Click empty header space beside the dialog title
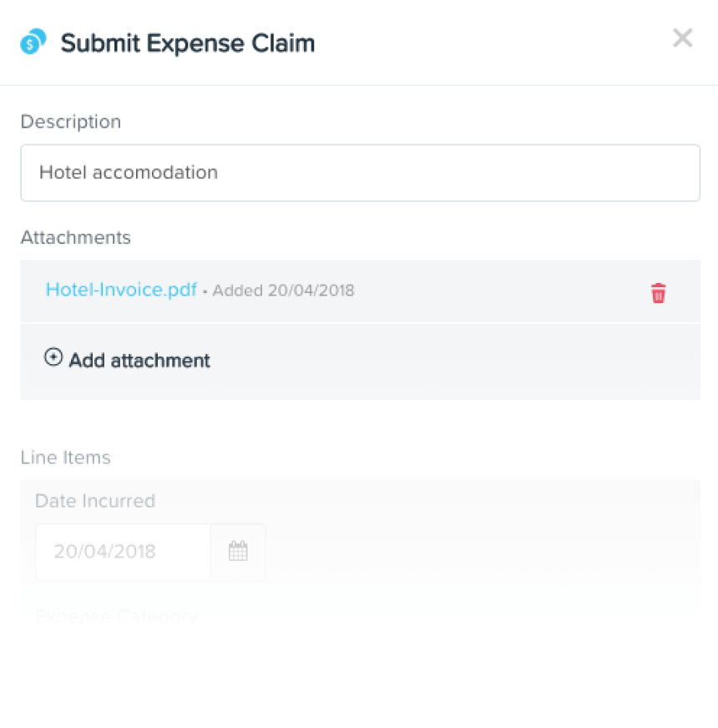718x728 pixels. click(493, 43)
